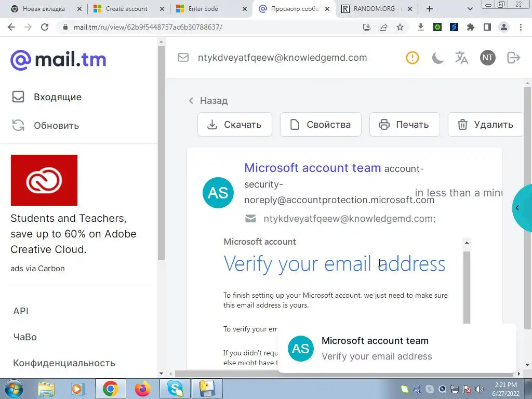The width and height of the screenshot is (532, 399).
Task: Open a new browser tab
Action: click(430, 9)
